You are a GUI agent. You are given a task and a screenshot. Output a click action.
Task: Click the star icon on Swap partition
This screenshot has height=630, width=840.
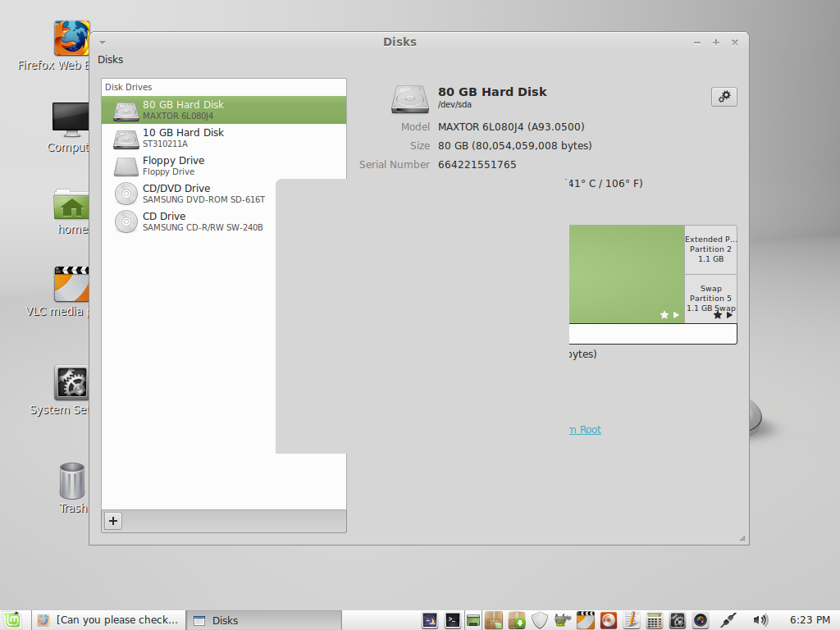(717, 315)
